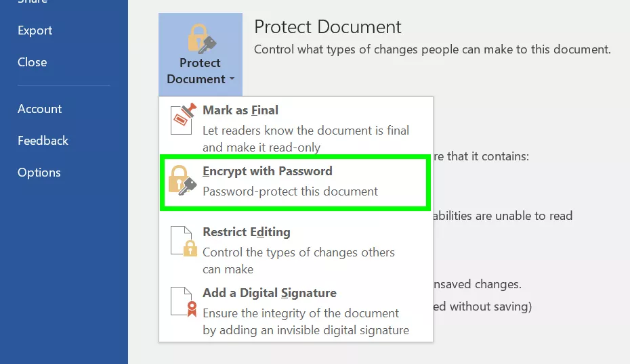630x364 pixels.
Task: Click the Encrypt with Password lock-and-key icon
Action: (x=182, y=180)
